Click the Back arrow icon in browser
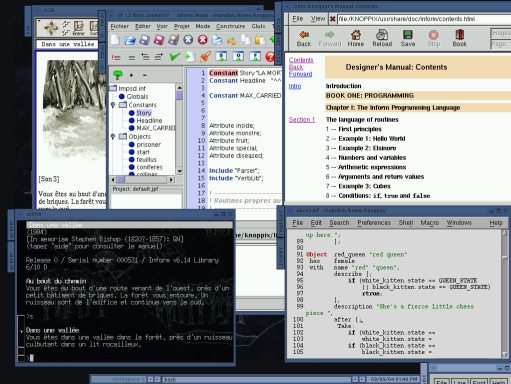511x384 pixels. pos(304,34)
